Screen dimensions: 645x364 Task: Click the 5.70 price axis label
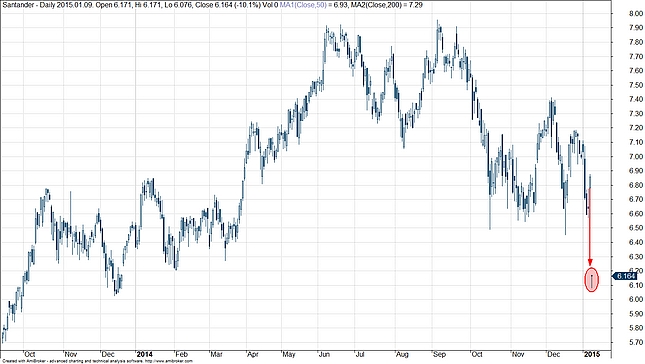(636, 342)
